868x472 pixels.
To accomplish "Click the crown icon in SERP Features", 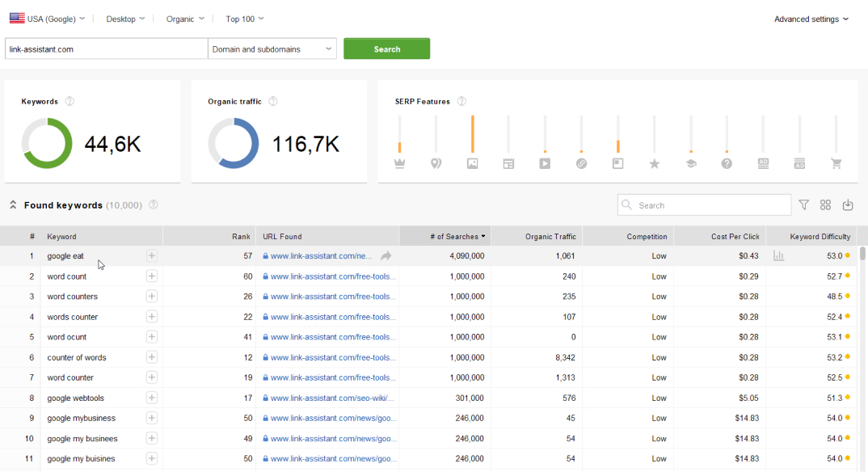I will 398,163.
